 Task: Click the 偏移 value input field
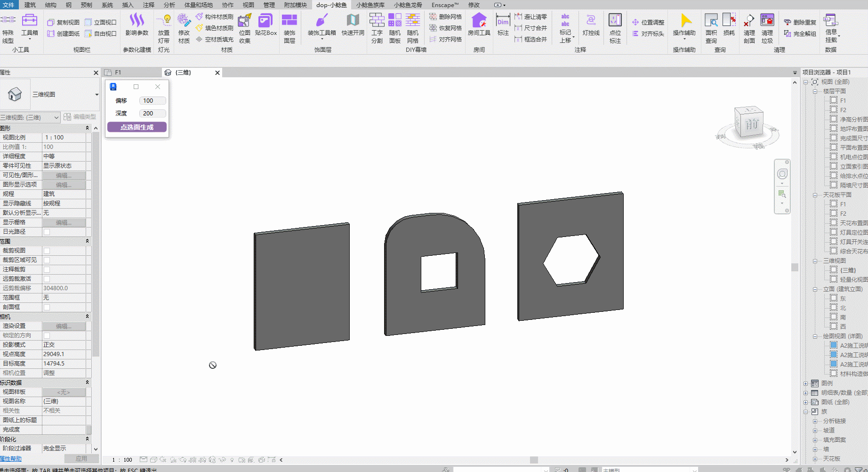coord(152,101)
